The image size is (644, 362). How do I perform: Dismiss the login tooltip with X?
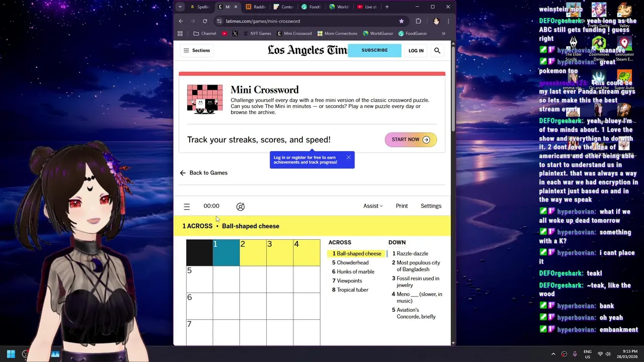tap(348, 157)
